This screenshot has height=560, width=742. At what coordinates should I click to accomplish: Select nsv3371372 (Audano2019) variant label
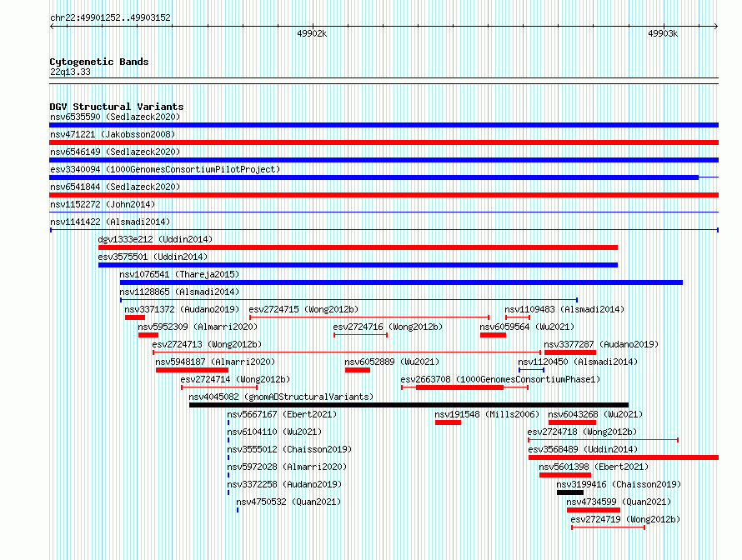183,309
